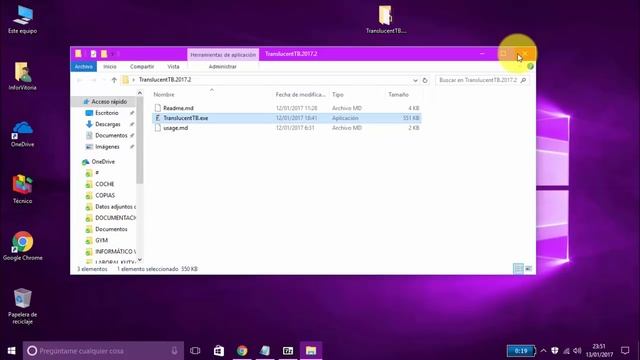640x360 pixels.
Task: Sort by Fecha de modificación column
Action: tap(300, 94)
